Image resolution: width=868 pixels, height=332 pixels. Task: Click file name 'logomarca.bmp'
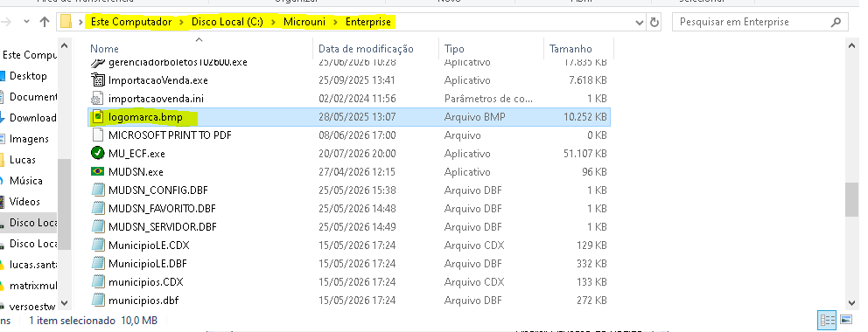click(x=145, y=117)
